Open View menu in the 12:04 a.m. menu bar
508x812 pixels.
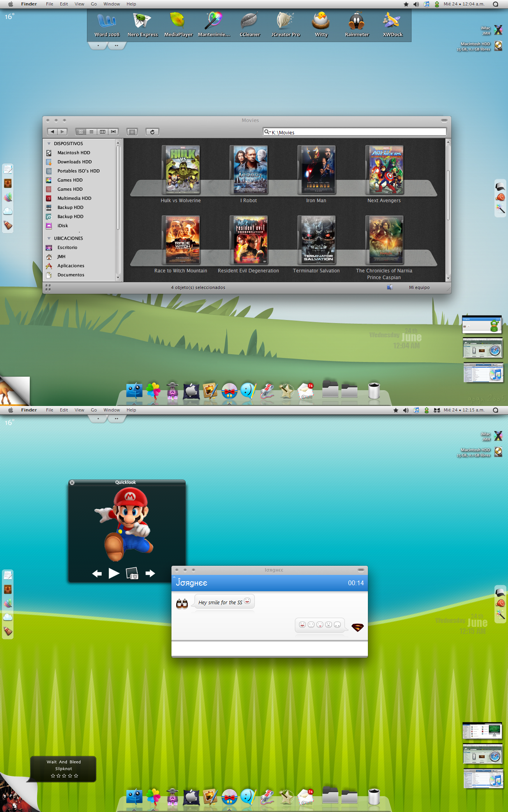tap(79, 4)
